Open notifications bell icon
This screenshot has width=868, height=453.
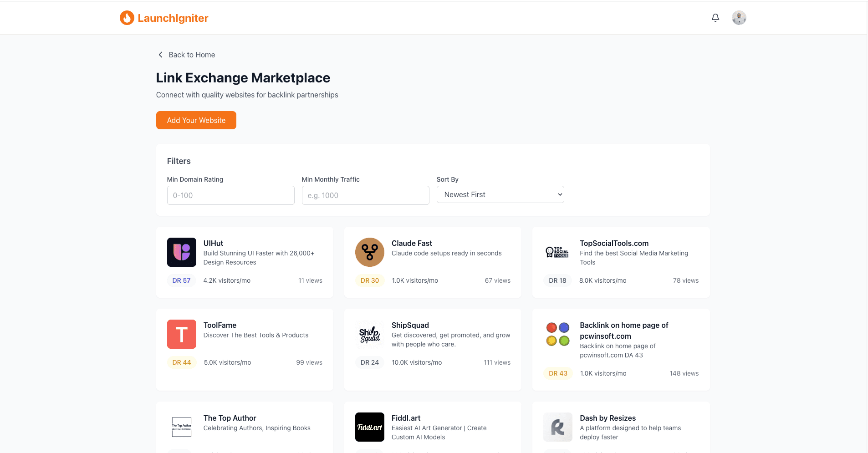click(x=715, y=18)
